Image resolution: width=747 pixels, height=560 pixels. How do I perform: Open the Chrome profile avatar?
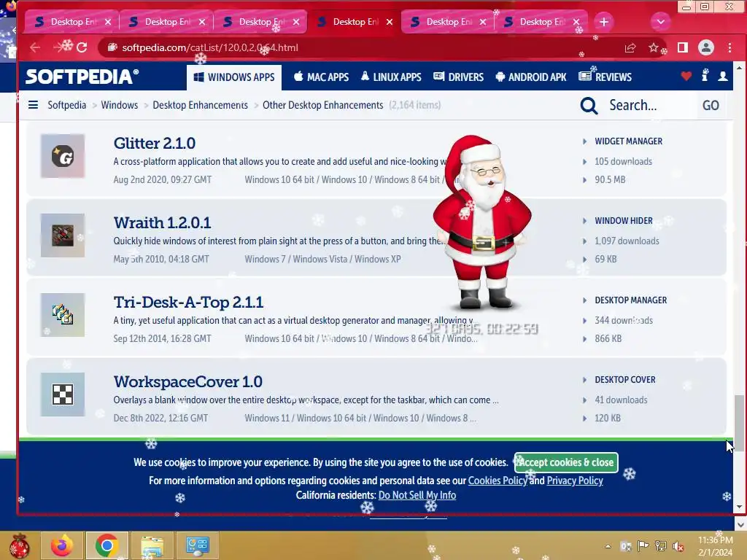706,47
